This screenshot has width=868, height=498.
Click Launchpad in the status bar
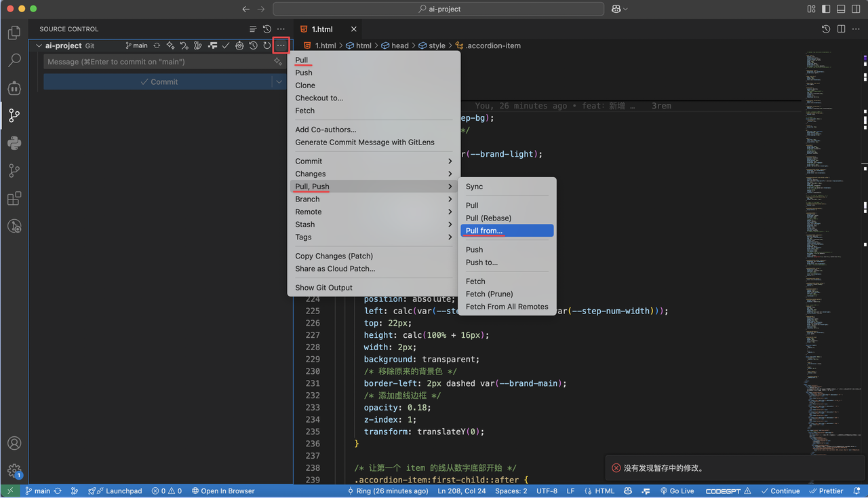pyautogui.click(x=115, y=491)
